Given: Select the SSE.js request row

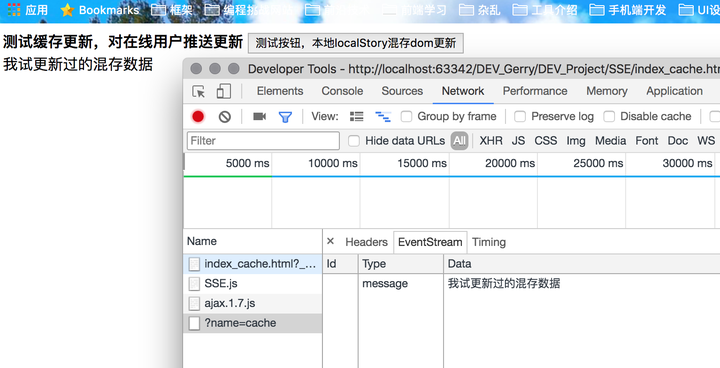Looking at the screenshot, I should (253, 283).
